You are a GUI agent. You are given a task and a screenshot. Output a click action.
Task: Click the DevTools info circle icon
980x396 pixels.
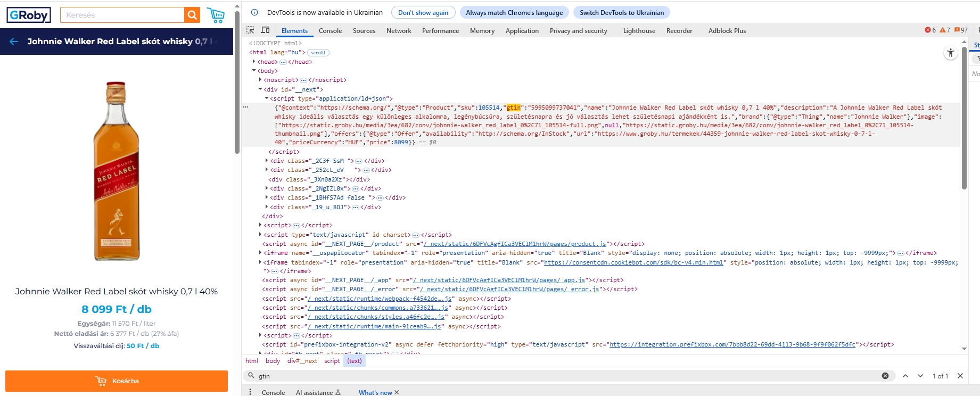pyautogui.click(x=254, y=12)
